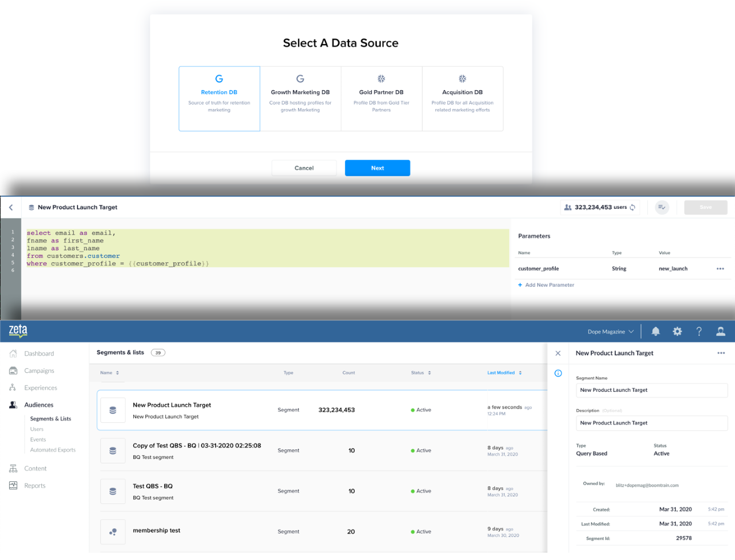Click the info icon in the segment details panel

click(x=558, y=373)
